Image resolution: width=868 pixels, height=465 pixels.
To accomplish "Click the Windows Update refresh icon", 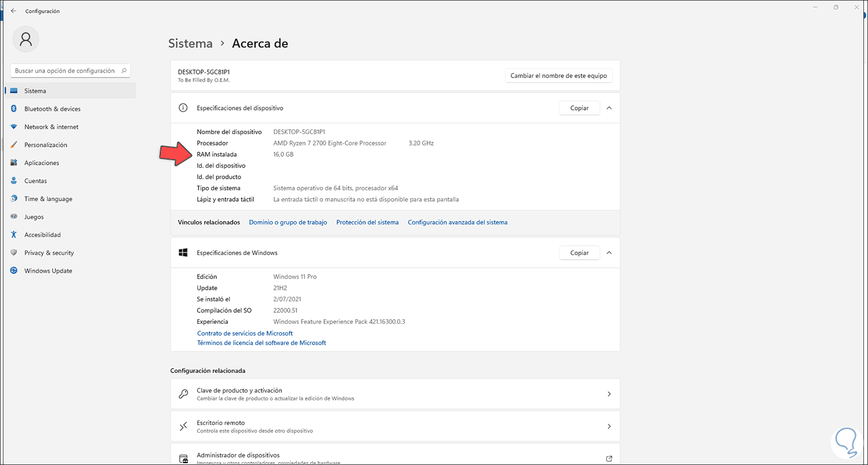I will coord(13,271).
